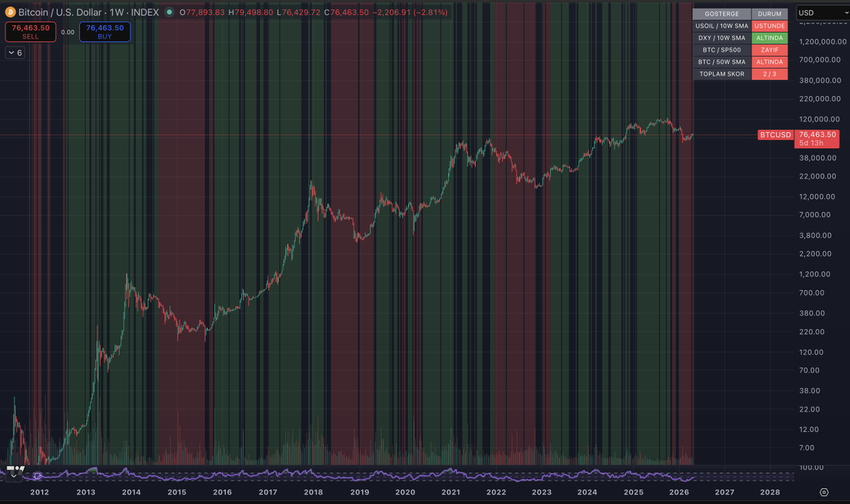Click the DURUM table header

(769, 13)
